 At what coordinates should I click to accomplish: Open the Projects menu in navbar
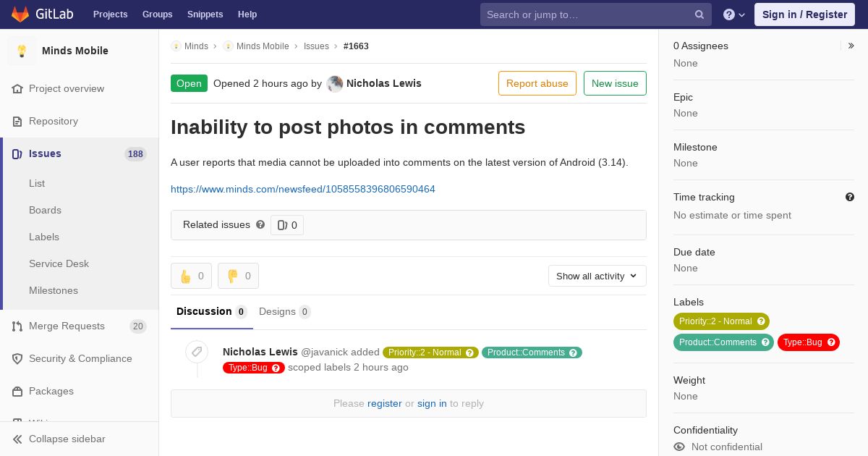(110, 14)
